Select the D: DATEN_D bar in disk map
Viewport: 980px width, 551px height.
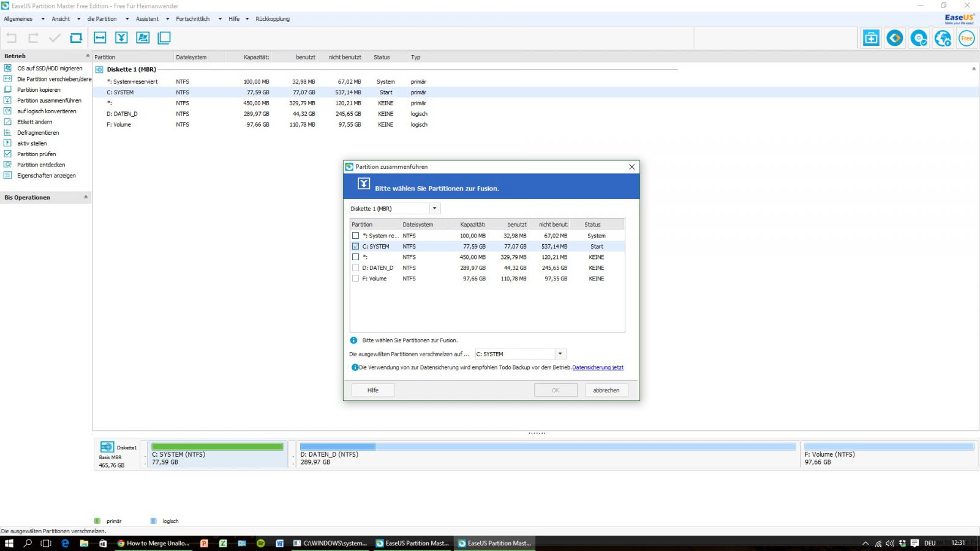coord(548,454)
